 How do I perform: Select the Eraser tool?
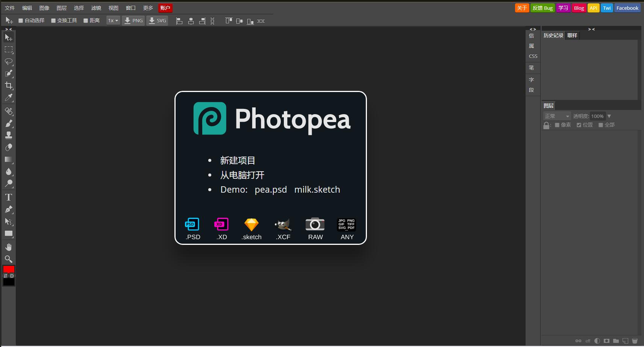(8, 147)
